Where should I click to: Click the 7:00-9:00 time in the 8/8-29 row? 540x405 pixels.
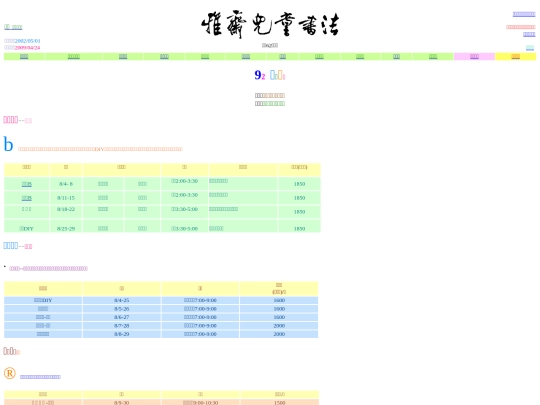(x=200, y=334)
